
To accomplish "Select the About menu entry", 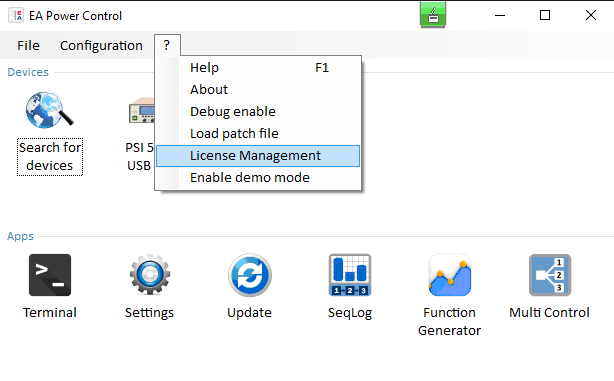I will (258, 90).
